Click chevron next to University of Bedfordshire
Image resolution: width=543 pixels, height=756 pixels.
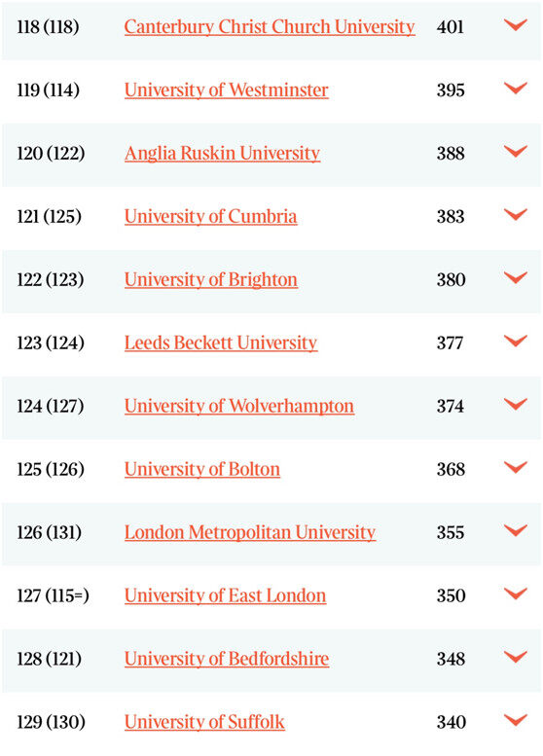[516, 656]
